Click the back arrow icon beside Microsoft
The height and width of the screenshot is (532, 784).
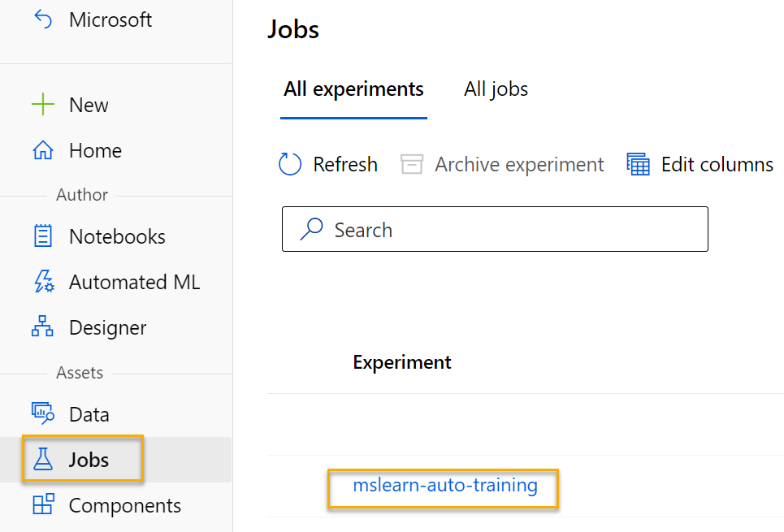coord(43,20)
